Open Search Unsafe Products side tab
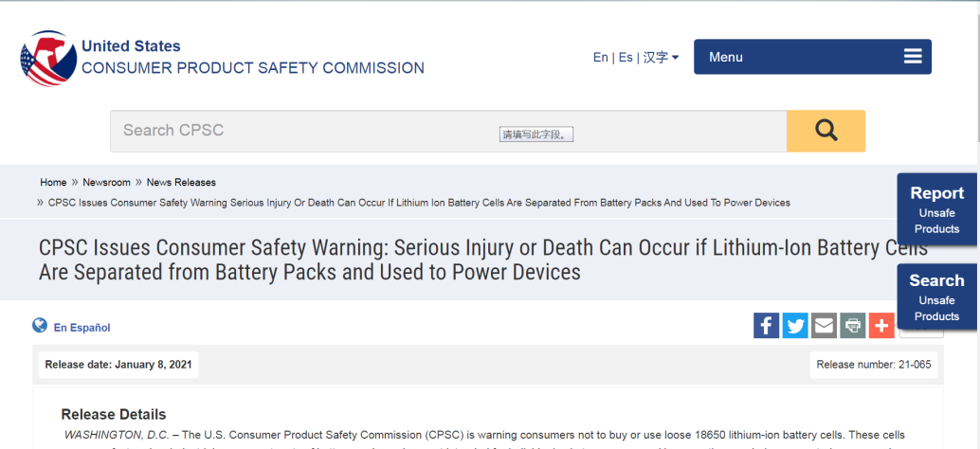The width and height of the screenshot is (980, 449). click(936, 296)
